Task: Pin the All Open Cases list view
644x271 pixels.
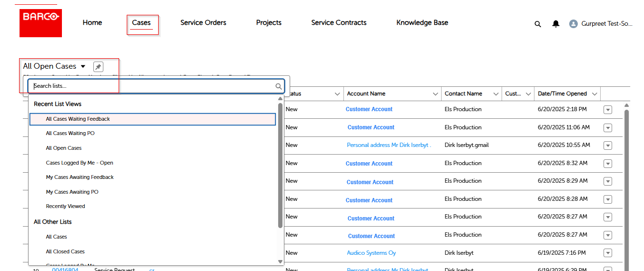Action: [98, 67]
